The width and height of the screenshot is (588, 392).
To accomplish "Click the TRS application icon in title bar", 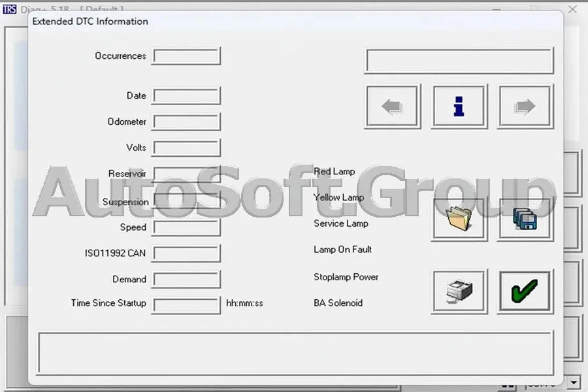I will click(9, 10).
